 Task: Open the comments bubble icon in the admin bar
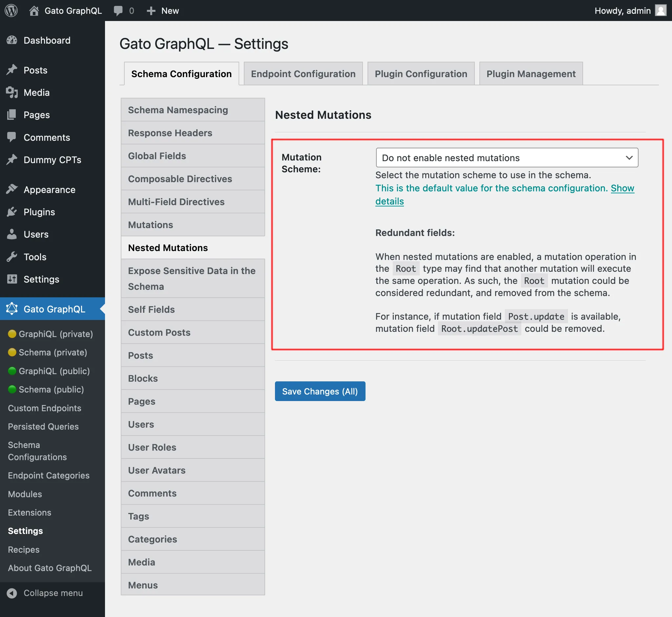[x=118, y=11]
